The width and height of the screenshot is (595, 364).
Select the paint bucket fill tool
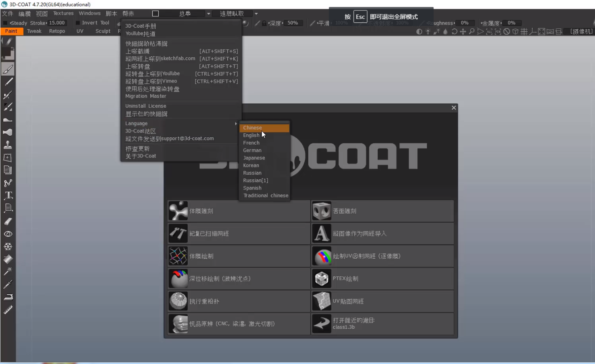(8, 259)
